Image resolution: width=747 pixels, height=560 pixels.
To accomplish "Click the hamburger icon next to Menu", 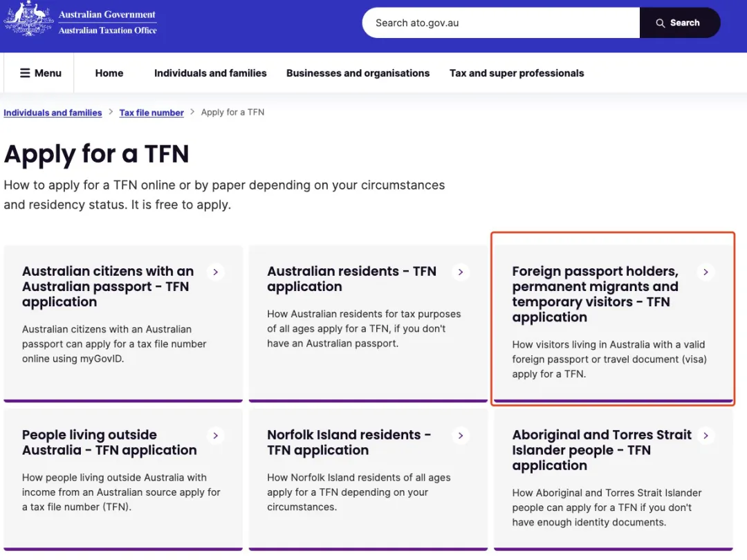I will coord(25,73).
